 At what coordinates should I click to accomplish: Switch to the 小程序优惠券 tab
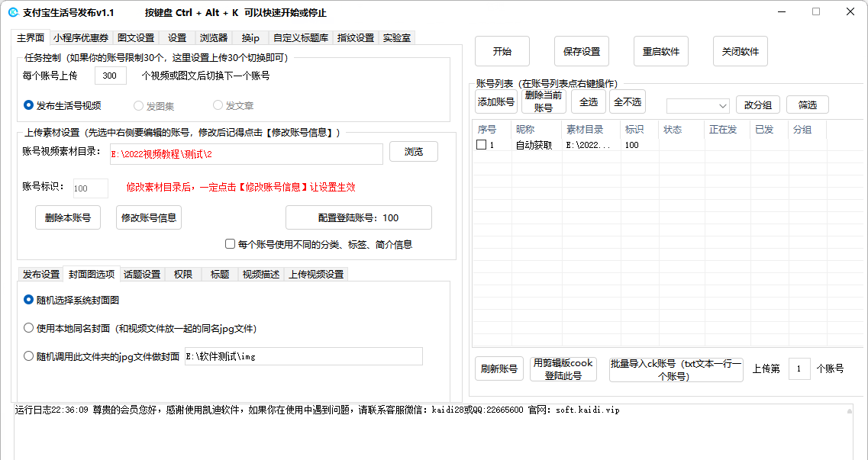(x=81, y=37)
